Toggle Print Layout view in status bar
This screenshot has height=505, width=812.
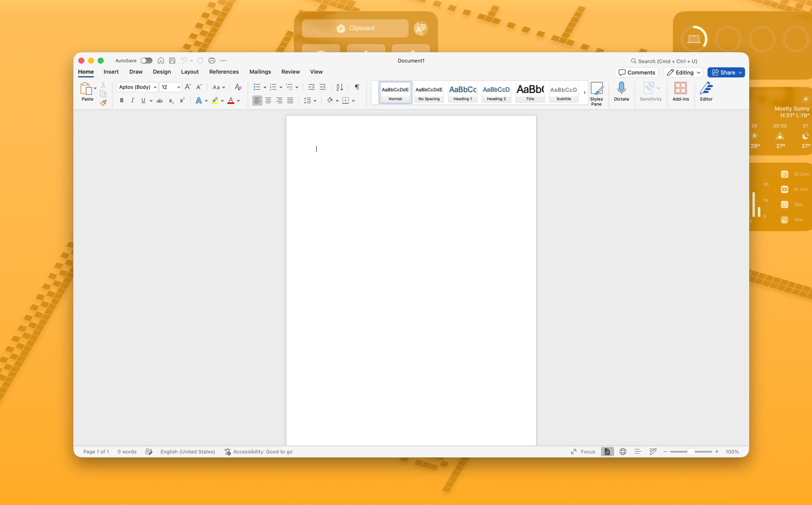(x=607, y=451)
